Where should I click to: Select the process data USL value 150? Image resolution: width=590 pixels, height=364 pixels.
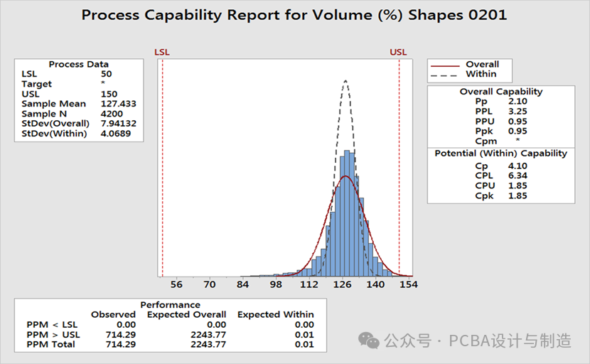click(x=109, y=94)
